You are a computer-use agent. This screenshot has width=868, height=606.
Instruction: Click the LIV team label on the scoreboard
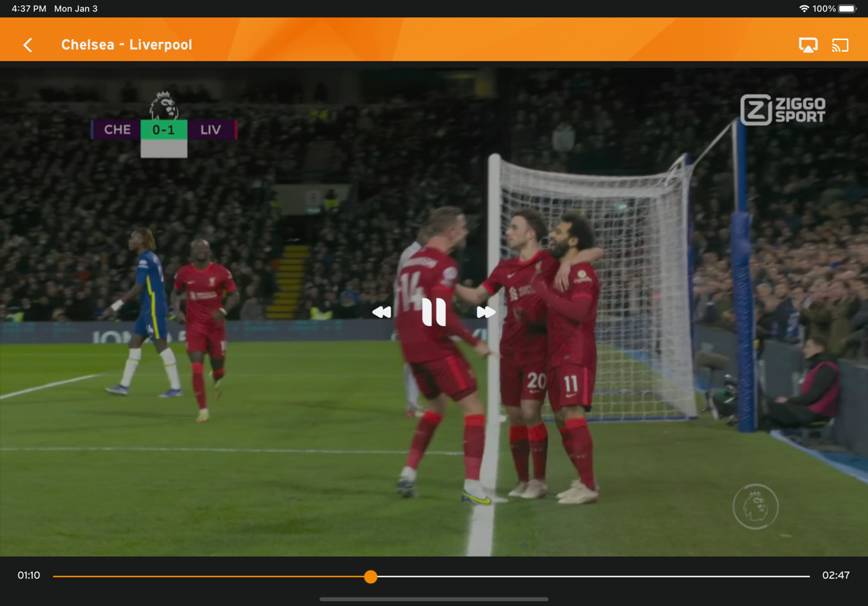pyautogui.click(x=211, y=129)
